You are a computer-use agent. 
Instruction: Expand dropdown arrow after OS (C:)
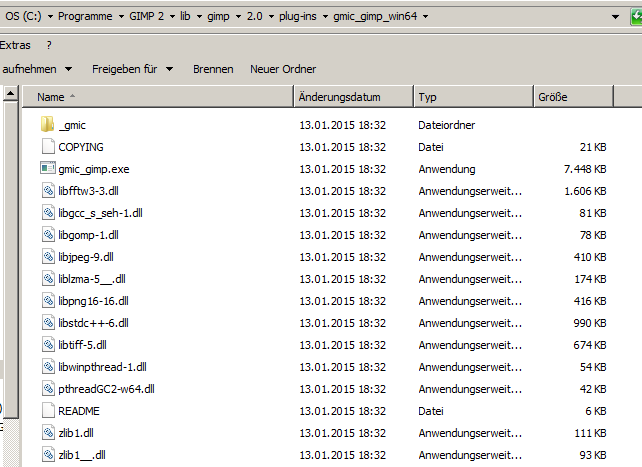tap(50, 17)
